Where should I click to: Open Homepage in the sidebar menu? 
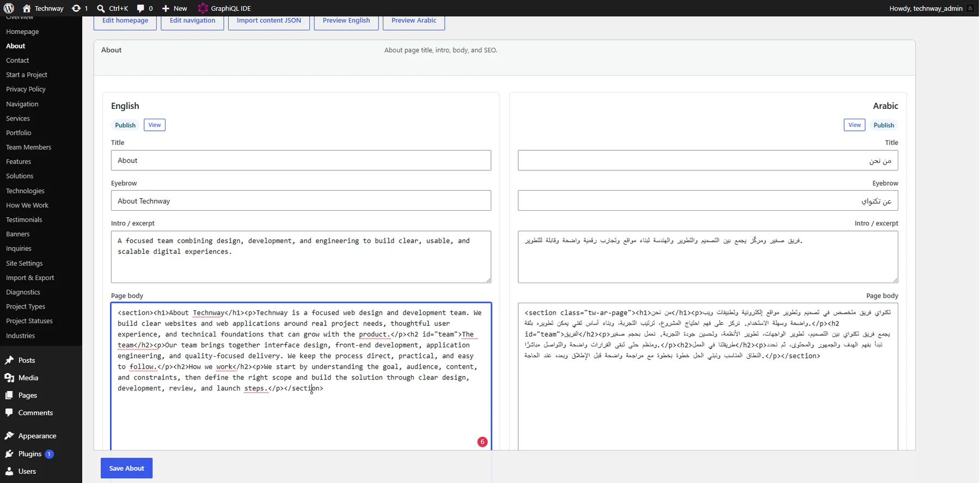click(x=22, y=32)
